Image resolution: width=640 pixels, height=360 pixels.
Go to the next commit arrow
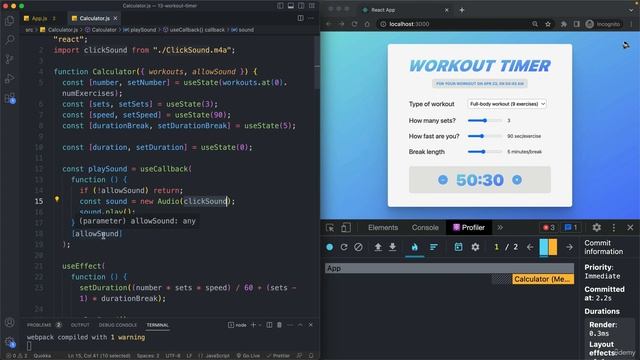click(569, 247)
